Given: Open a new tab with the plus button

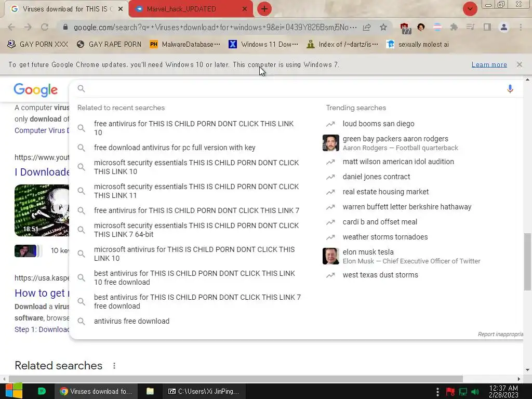Looking at the screenshot, I should coord(264,9).
